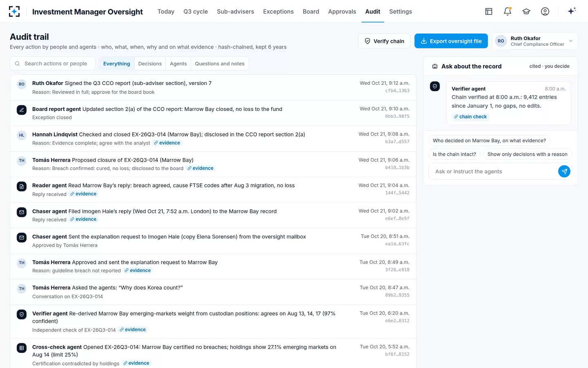Click envelope icon of Chaser agent Filed row

[x=22, y=212]
